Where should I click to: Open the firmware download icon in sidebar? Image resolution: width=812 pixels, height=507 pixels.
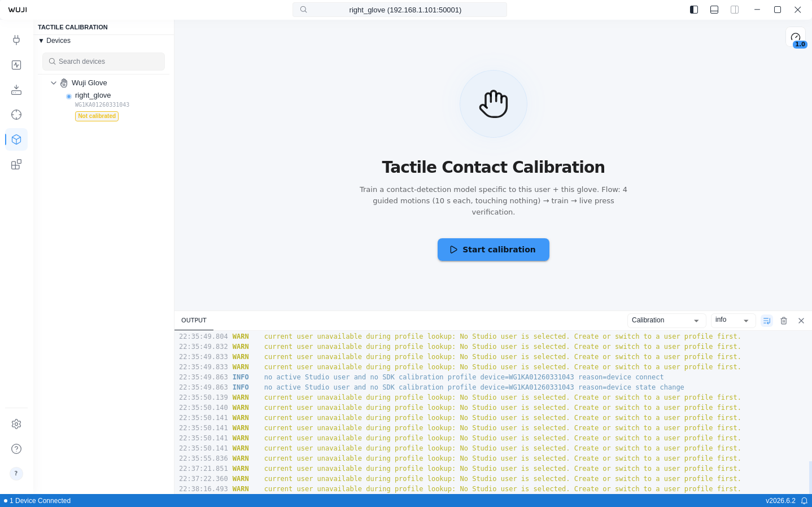pos(16,90)
